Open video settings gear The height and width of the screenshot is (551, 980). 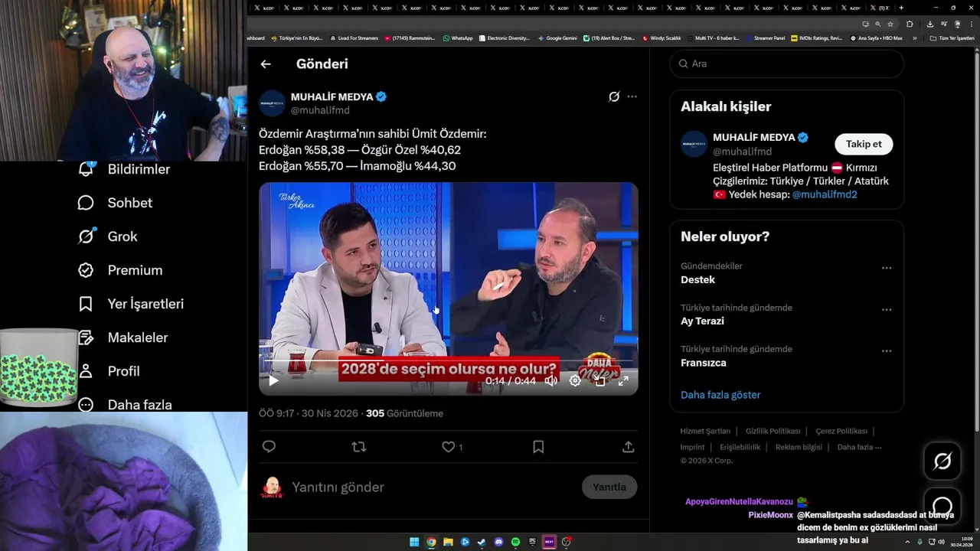[x=575, y=380]
